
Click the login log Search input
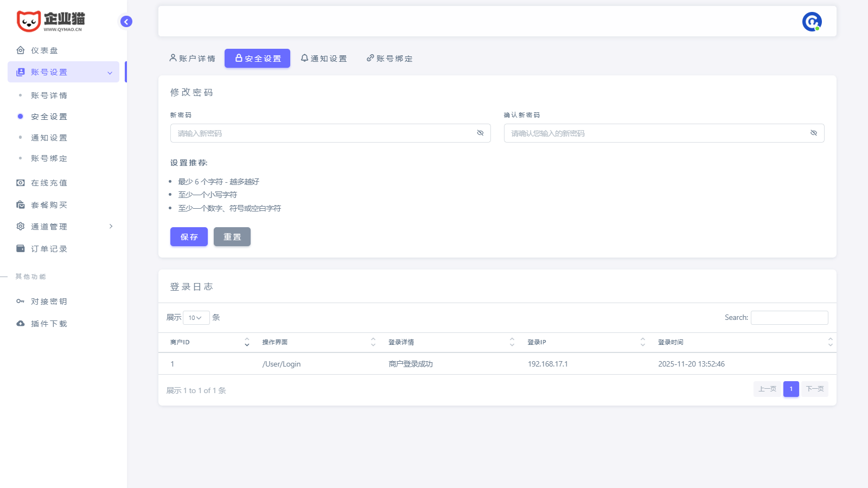(789, 318)
